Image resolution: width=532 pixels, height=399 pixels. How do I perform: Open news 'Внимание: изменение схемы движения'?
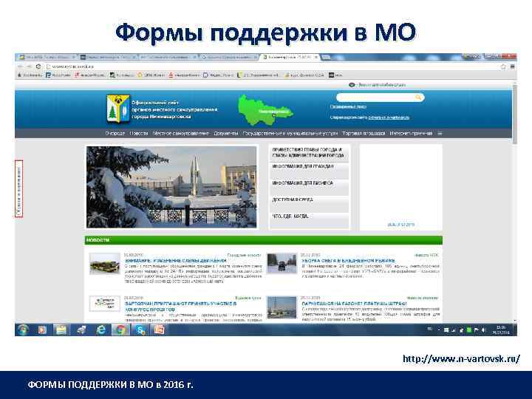176,261
